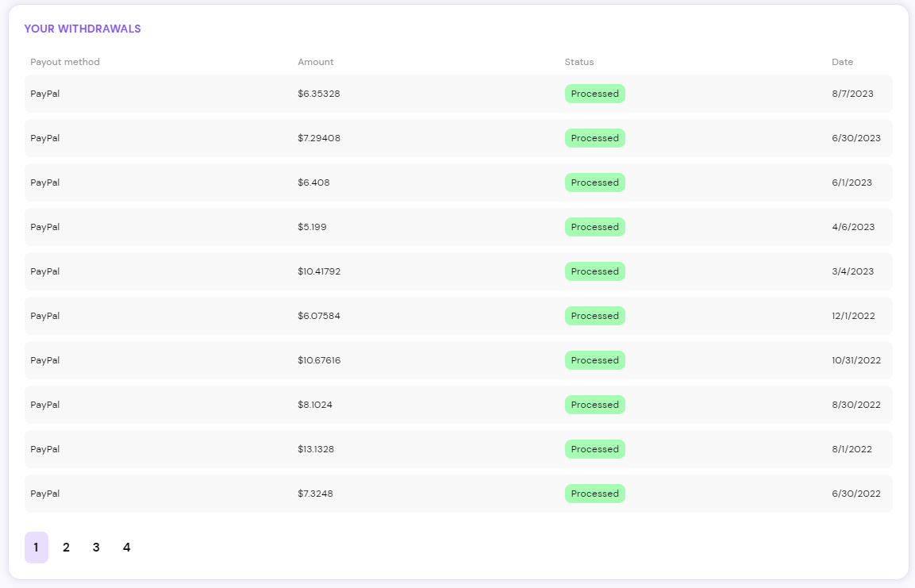Screen dimensions: 915x588
Task: Click Processed badge for 8/1/2022 withdrawal
Action: pos(594,448)
